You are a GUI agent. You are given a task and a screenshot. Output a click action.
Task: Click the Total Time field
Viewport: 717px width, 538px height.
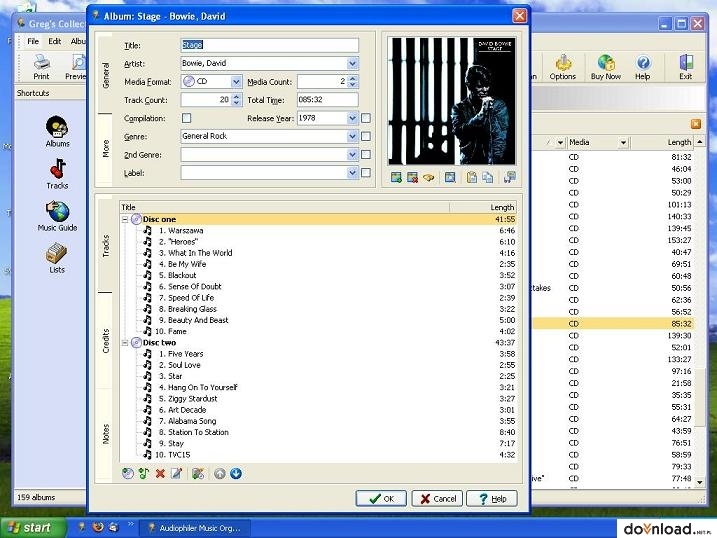327,100
